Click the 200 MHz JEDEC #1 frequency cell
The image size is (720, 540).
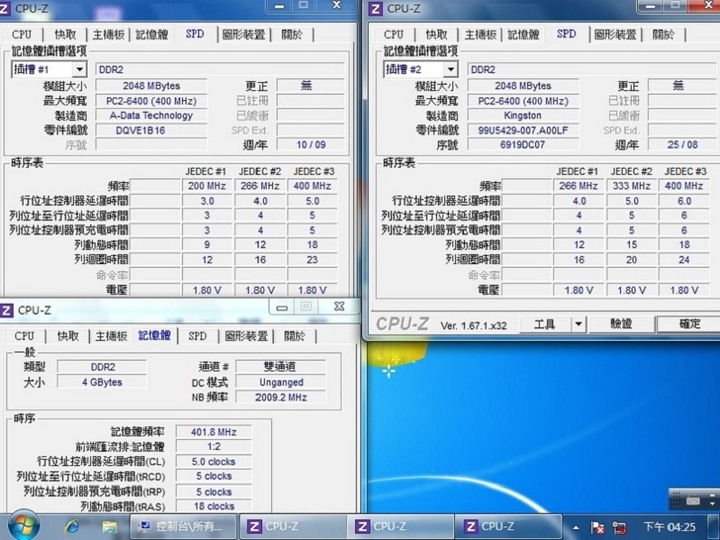(207, 186)
